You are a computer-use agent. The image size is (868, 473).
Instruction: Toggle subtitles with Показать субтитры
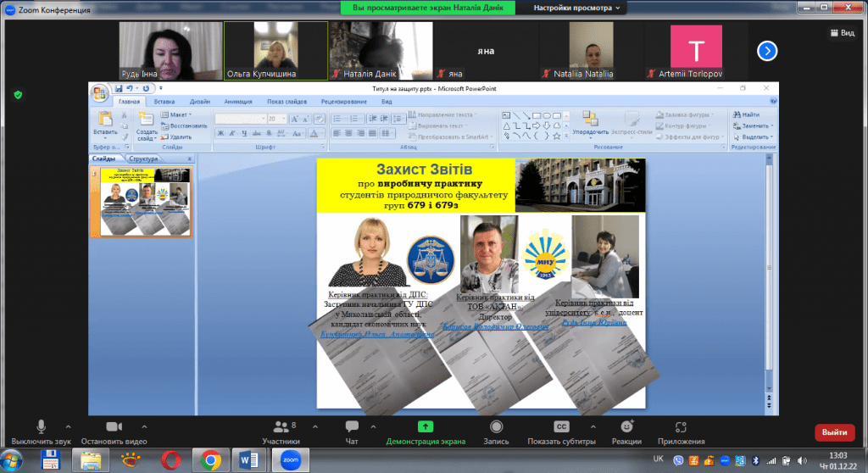tap(560, 431)
